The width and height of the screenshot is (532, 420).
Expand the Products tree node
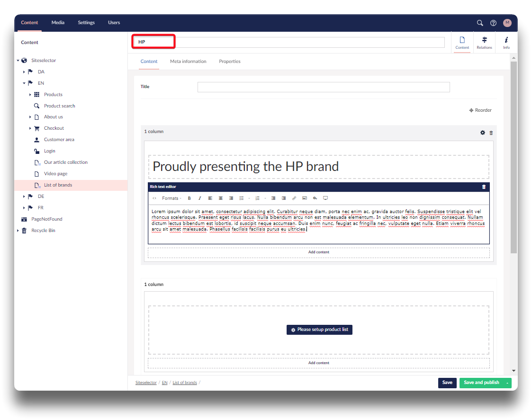coord(30,95)
